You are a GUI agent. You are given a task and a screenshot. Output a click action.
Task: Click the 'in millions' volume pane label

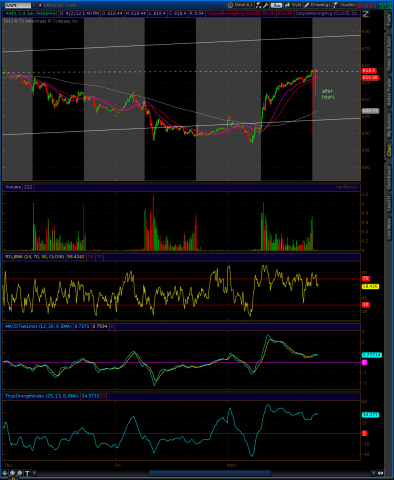pos(347,187)
